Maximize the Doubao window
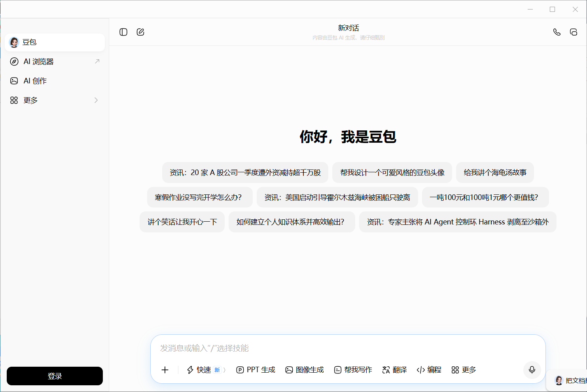Image resolution: width=587 pixels, height=392 pixels. click(x=553, y=9)
